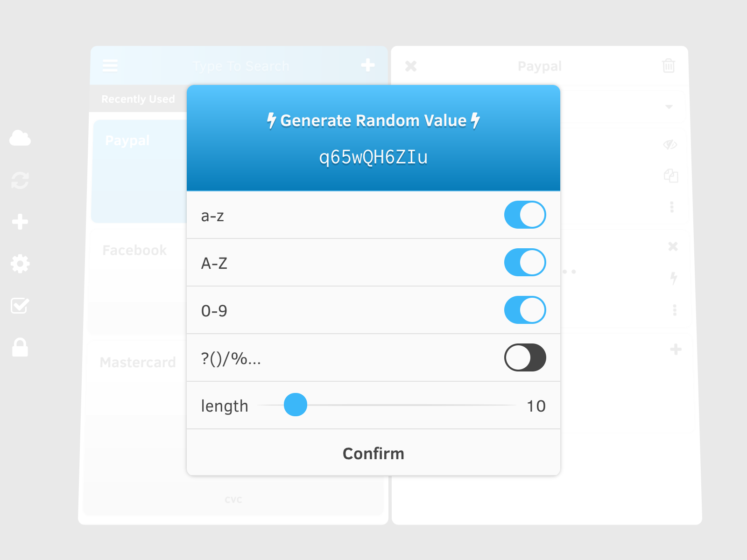
Task: Open the upper three-dot options menu
Action: tap(672, 207)
